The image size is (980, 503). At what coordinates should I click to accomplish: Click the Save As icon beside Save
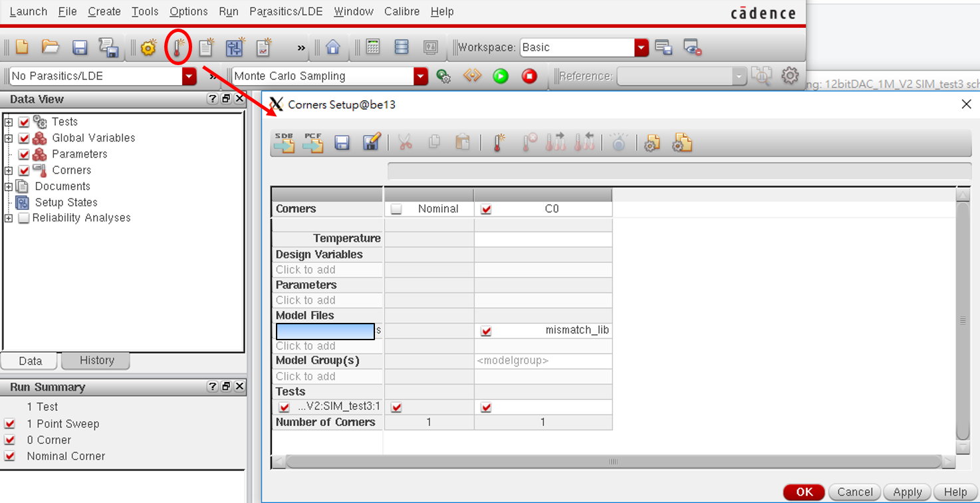(108, 47)
